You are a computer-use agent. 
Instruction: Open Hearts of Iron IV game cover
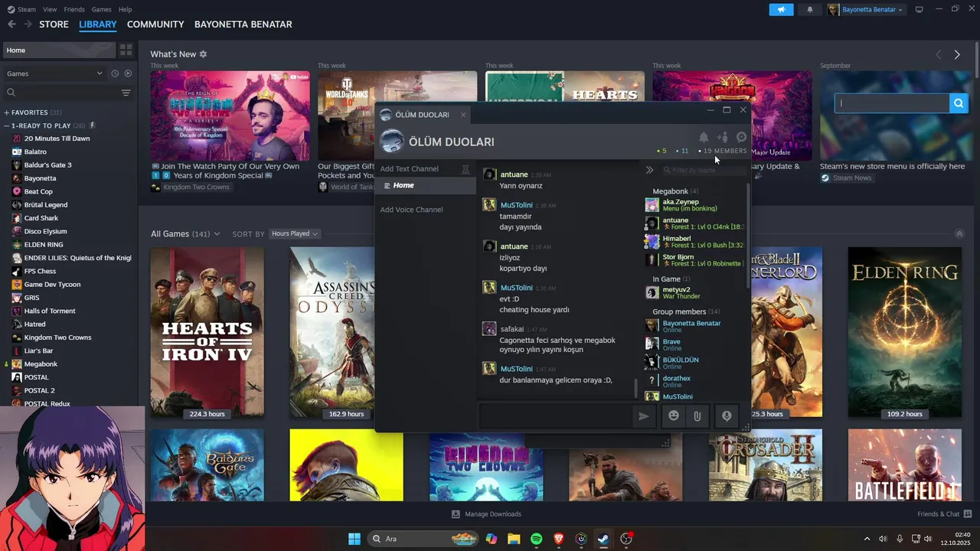207,332
